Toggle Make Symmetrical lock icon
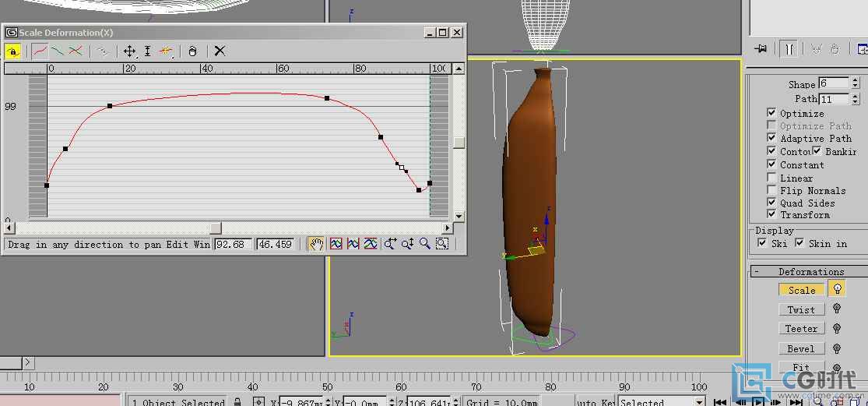Screen dimensions: 868x406 click(12, 51)
